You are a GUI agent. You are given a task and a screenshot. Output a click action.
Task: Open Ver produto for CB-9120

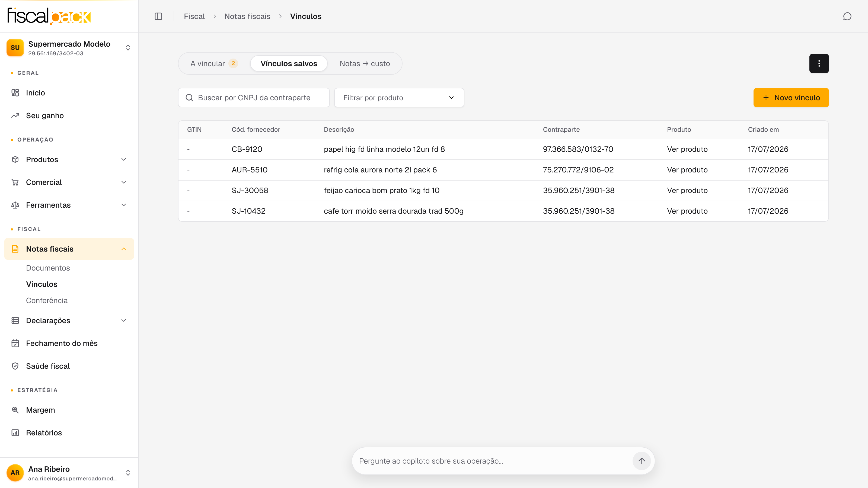pos(687,149)
